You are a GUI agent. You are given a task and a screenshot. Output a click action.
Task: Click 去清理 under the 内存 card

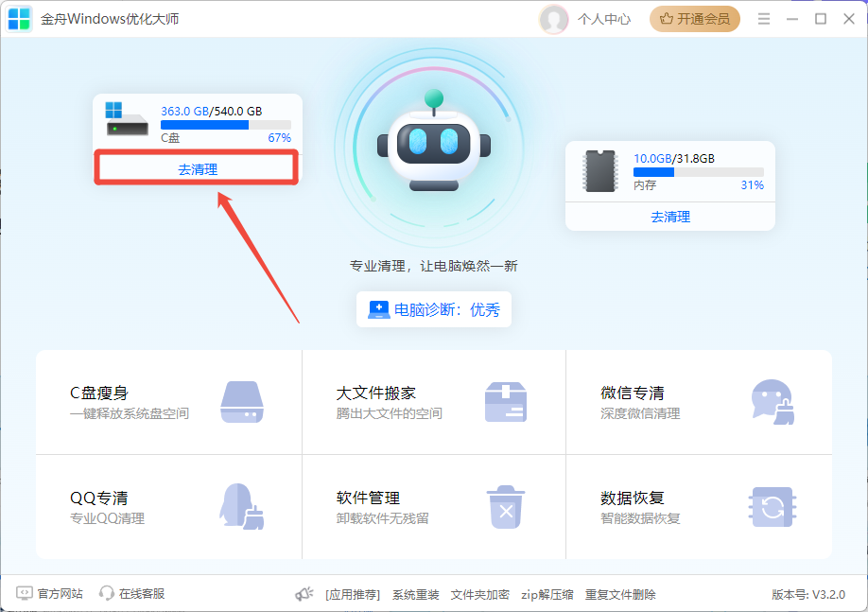669,217
